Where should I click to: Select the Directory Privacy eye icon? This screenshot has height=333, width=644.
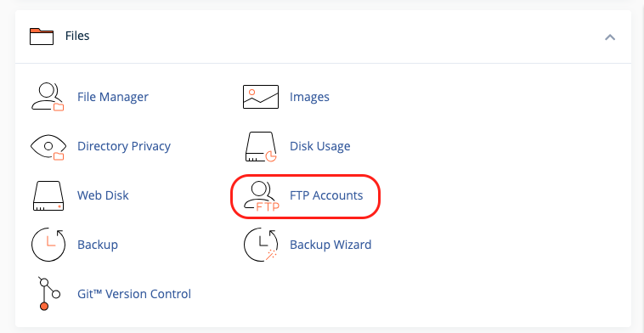(x=48, y=147)
